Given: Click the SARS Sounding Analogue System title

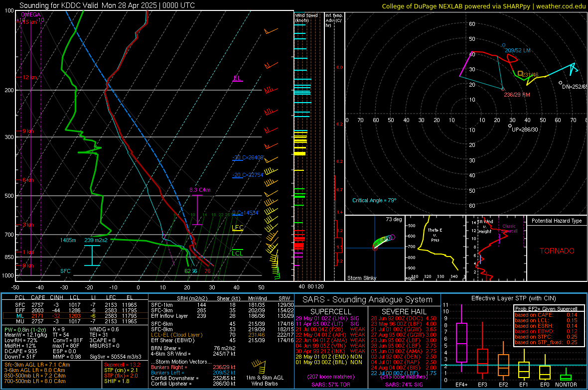Looking at the screenshot, I should click(368, 300).
